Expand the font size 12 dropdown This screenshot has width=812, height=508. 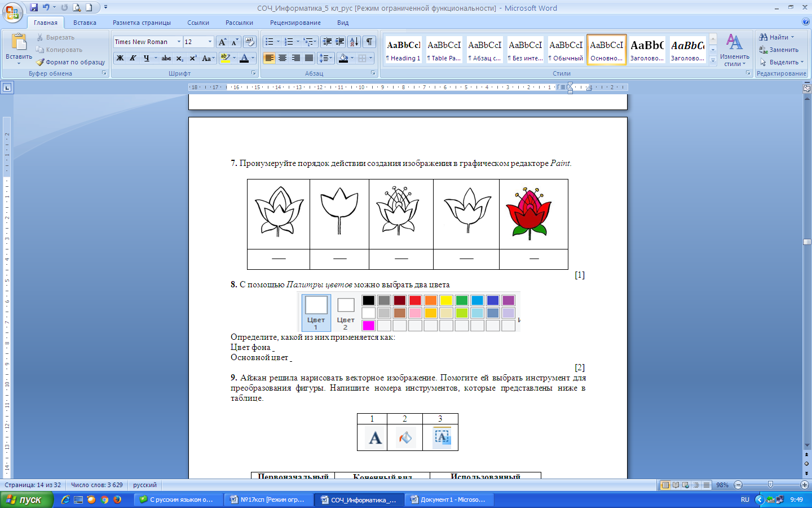[210, 42]
